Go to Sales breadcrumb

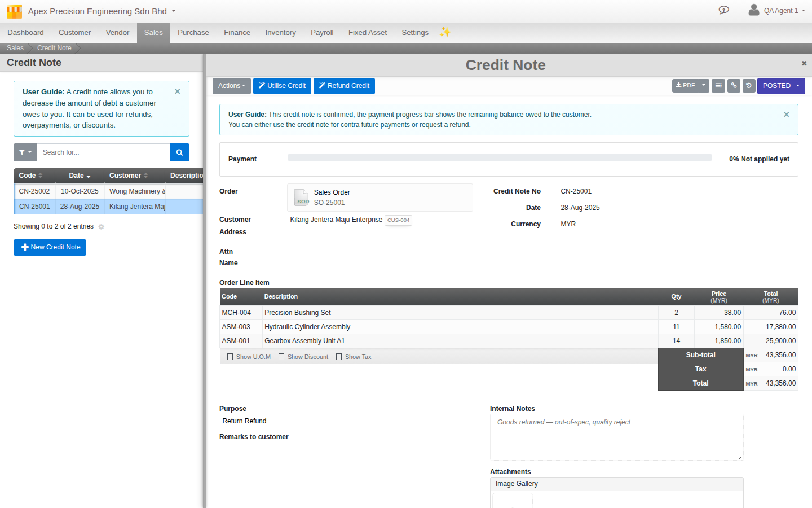[x=15, y=48]
